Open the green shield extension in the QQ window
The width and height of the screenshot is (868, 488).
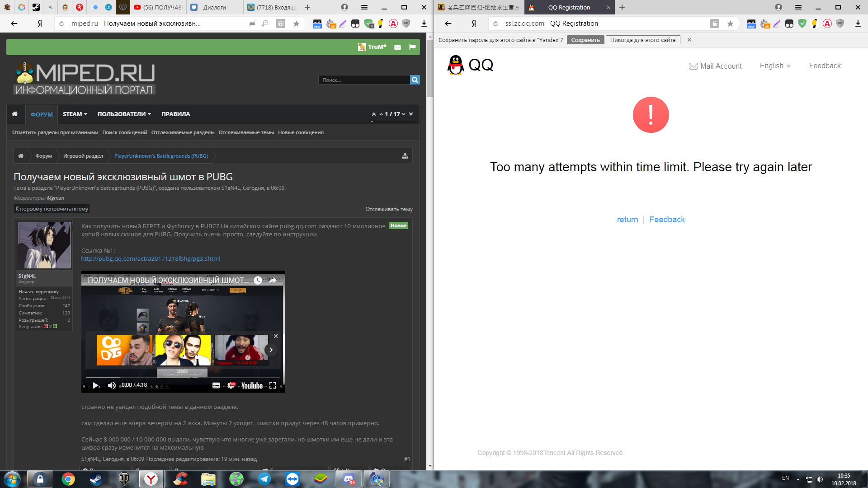pos(802,23)
